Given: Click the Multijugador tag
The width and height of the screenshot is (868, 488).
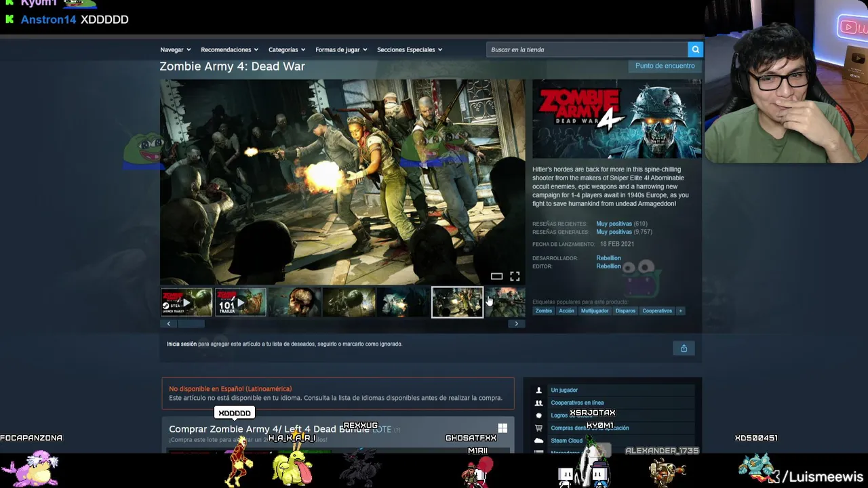Looking at the screenshot, I should pos(595,311).
